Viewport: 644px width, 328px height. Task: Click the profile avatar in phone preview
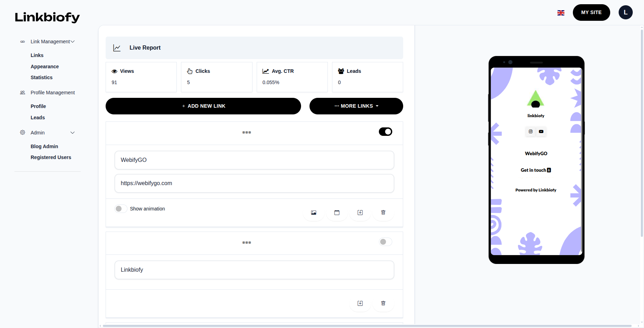[536, 99]
